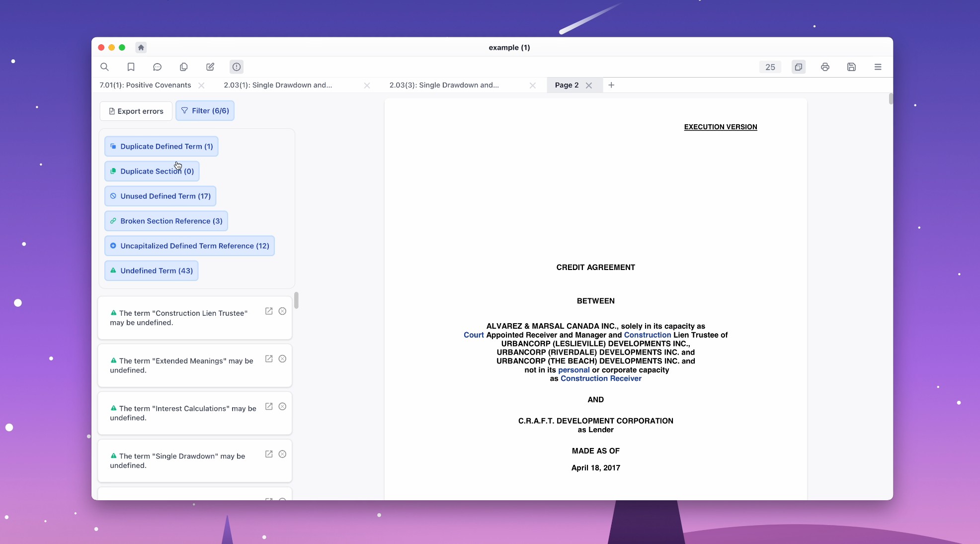Dismiss the Extended Meanings error

[x=282, y=359]
